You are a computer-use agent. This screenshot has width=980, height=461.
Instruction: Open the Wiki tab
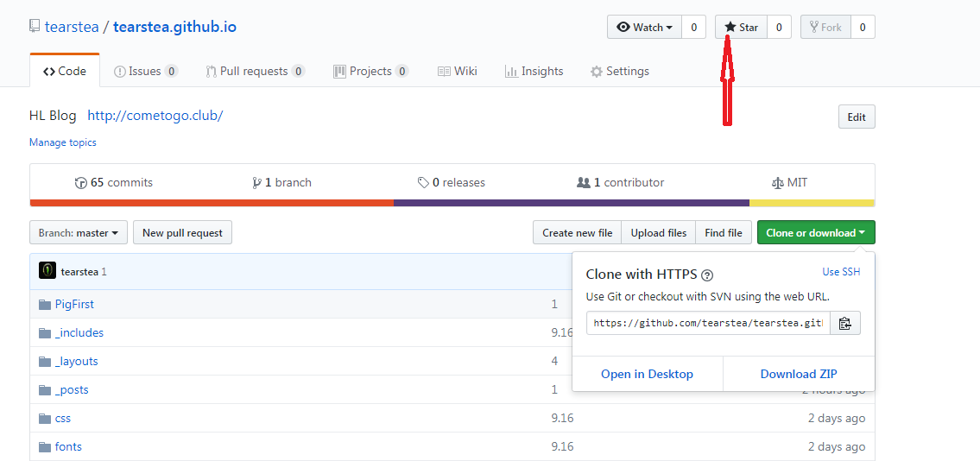(x=458, y=71)
